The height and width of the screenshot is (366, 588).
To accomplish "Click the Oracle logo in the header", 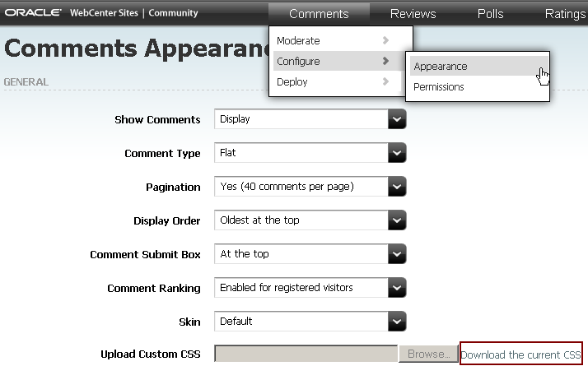I will pos(33,12).
